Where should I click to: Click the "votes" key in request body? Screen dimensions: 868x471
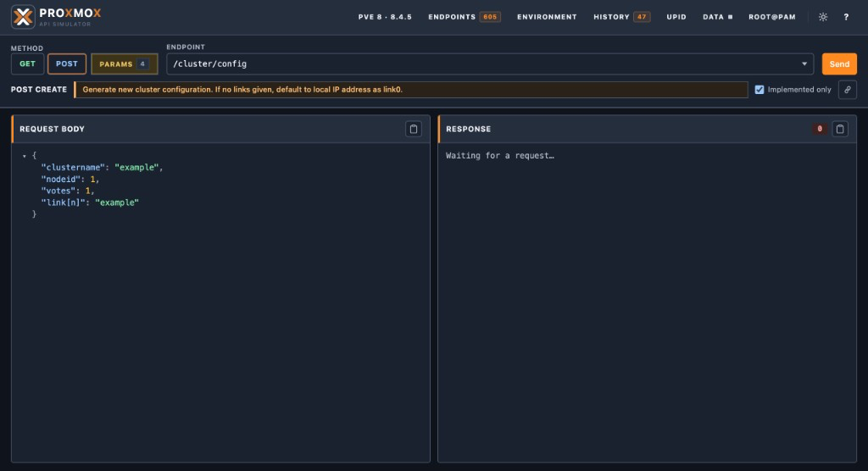pyautogui.click(x=58, y=191)
